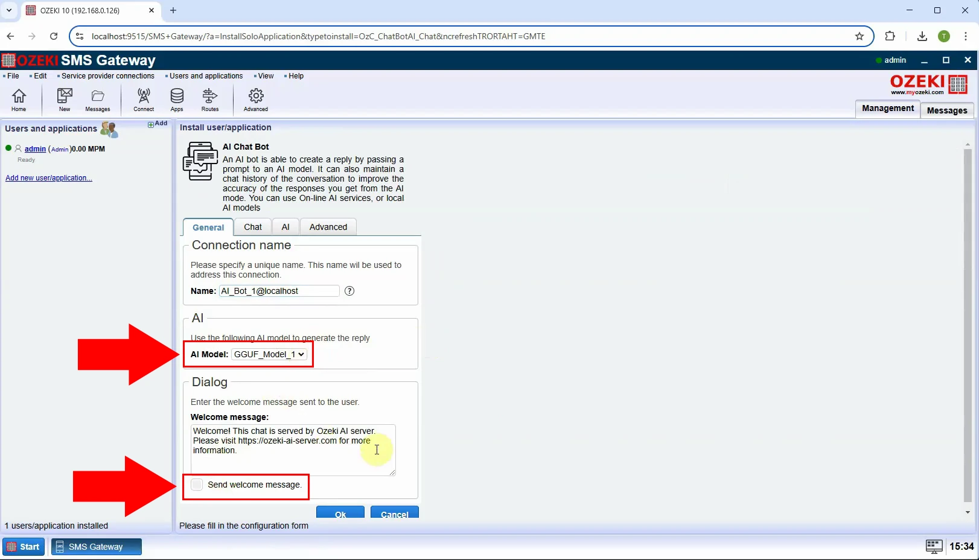Switch to the Advanced tab in form
This screenshot has width=979, height=560.
pyautogui.click(x=328, y=227)
